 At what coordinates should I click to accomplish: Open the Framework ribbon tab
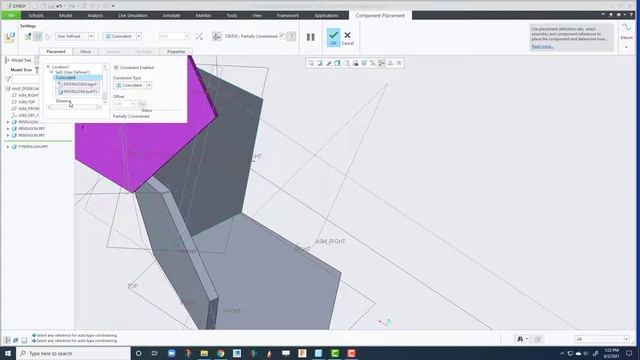(x=288, y=16)
